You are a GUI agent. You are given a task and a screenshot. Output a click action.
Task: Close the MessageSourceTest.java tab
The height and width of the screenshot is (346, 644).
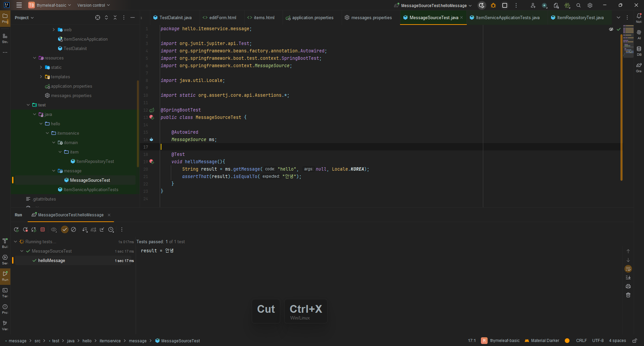tap(461, 17)
